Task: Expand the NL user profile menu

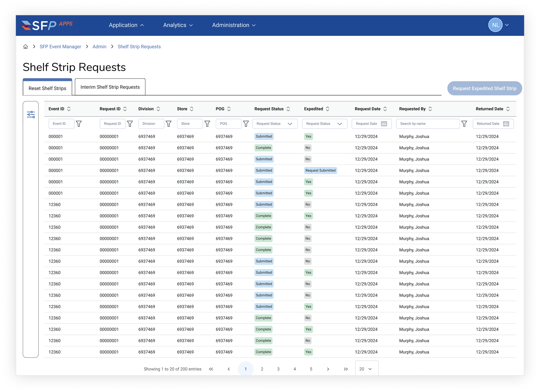Action: 507,25
